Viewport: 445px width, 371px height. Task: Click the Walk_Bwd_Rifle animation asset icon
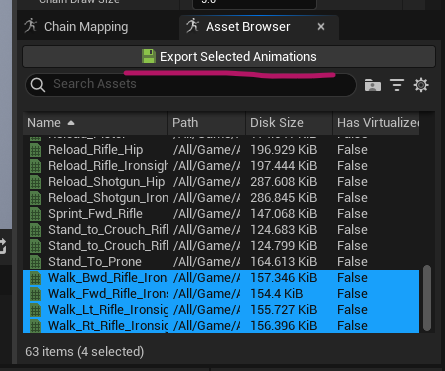(35, 278)
